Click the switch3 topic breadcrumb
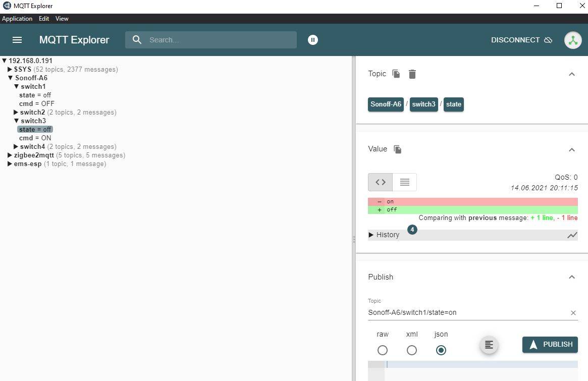 [x=423, y=104]
